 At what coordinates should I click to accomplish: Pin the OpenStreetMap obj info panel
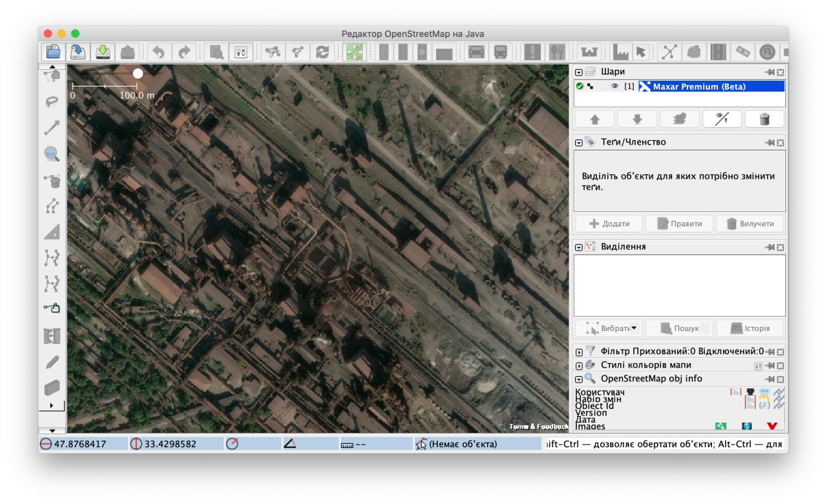[769, 379]
